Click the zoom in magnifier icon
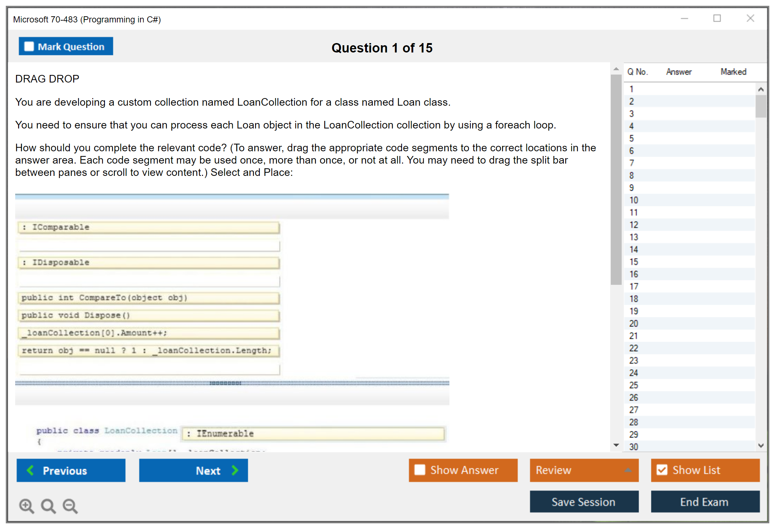 26,506
